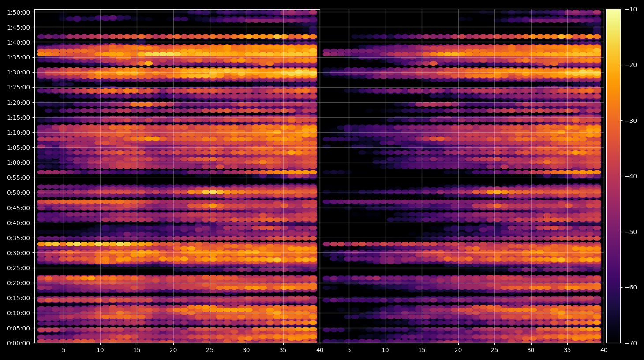The image size is (644, 360).
Task: Click x-axis label 25 under right panel
Action: (494, 350)
